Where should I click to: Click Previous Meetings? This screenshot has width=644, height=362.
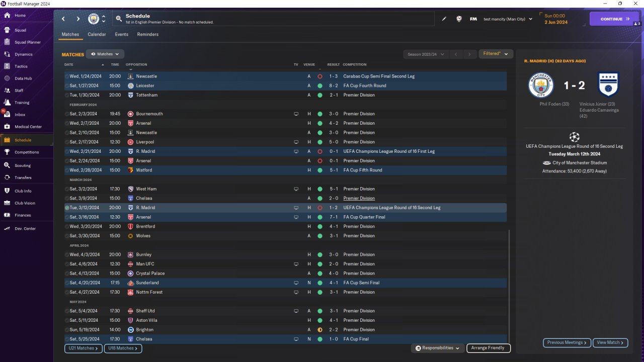point(567,342)
